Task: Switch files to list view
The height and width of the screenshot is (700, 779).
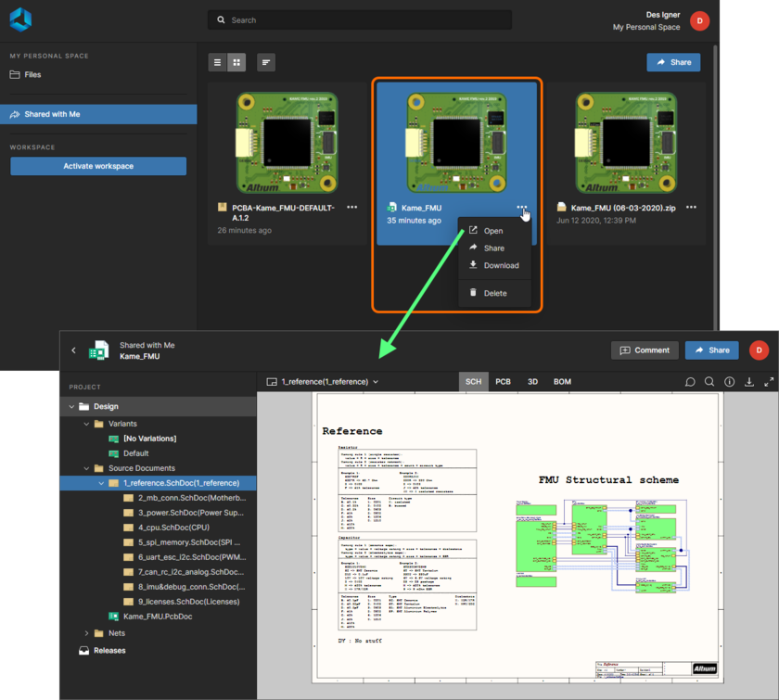Action: (217, 62)
